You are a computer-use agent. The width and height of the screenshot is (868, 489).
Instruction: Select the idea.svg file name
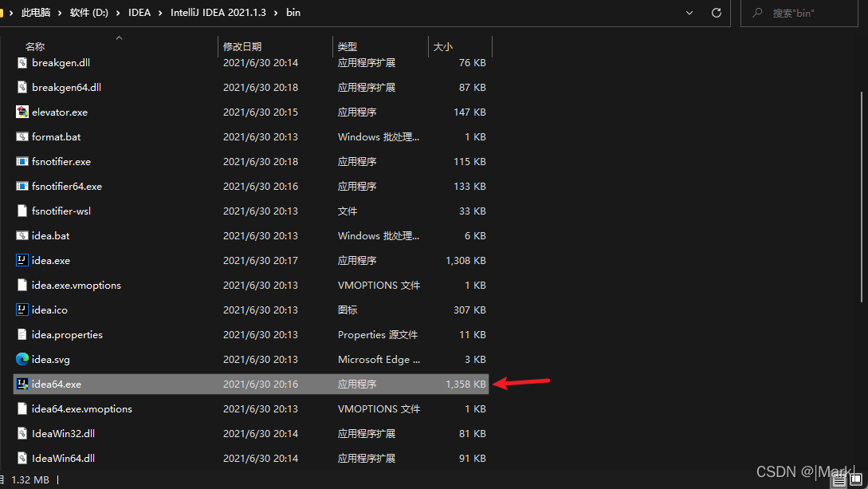[x=51, y=360]
